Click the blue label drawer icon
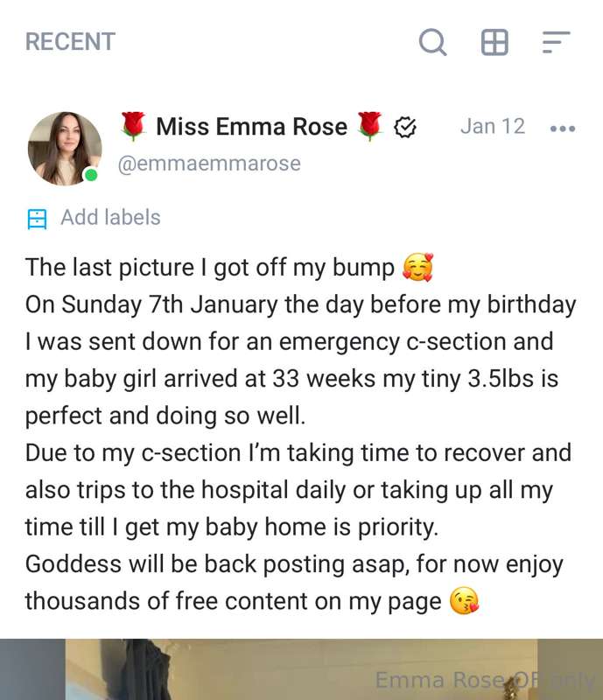 (x=37, y=219)
